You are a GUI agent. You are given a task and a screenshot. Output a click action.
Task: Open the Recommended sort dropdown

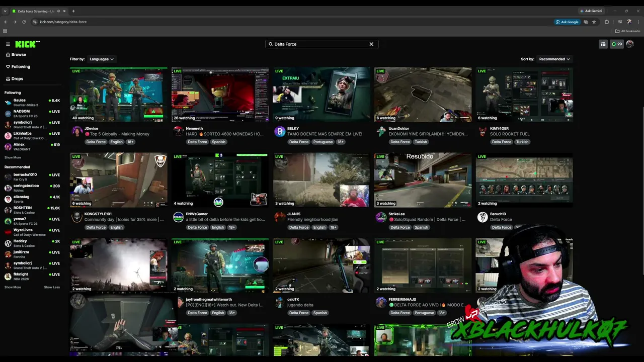tap(554, 59)
